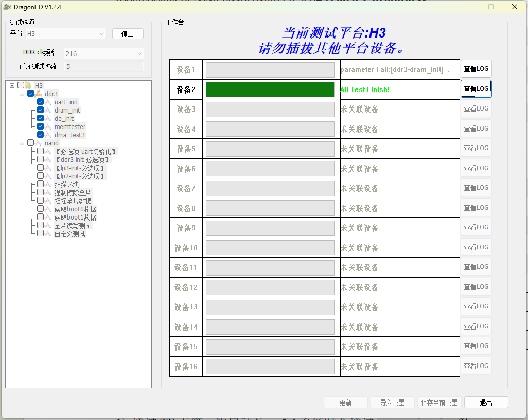Check the 读取boot1数据 checkbox

coord(41,217)
